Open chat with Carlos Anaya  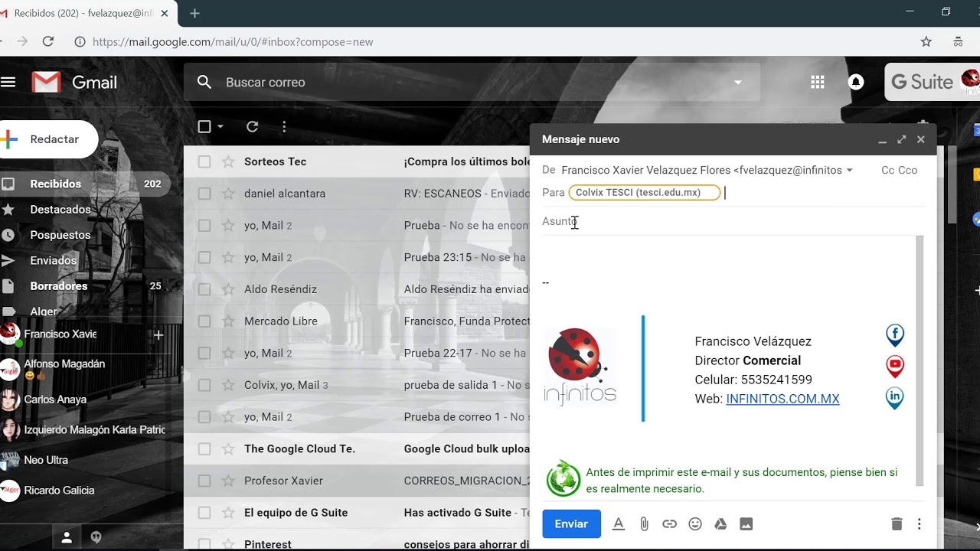55,399
